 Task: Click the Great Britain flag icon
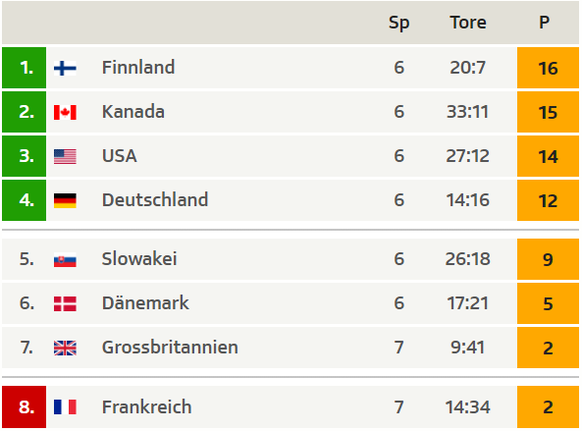[x=65, y=348]
